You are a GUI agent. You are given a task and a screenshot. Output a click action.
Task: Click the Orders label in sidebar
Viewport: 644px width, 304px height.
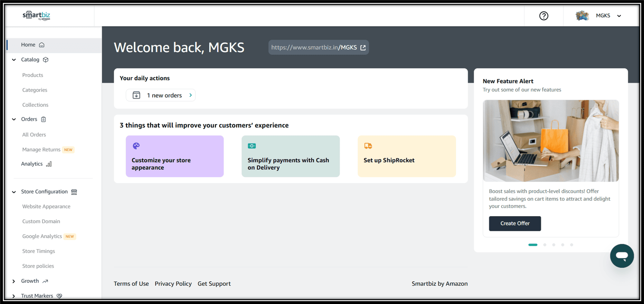pos(29,119)
